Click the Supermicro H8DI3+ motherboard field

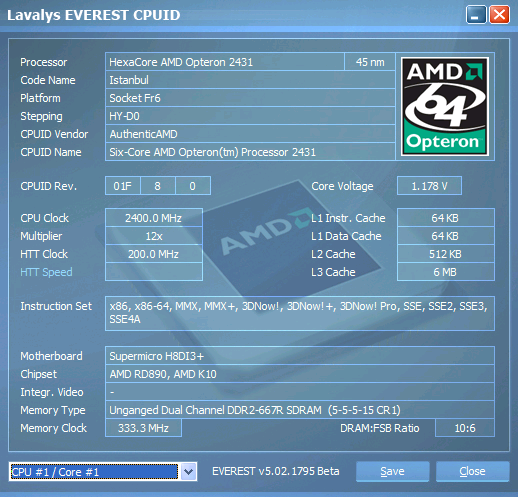coord(300,356)
